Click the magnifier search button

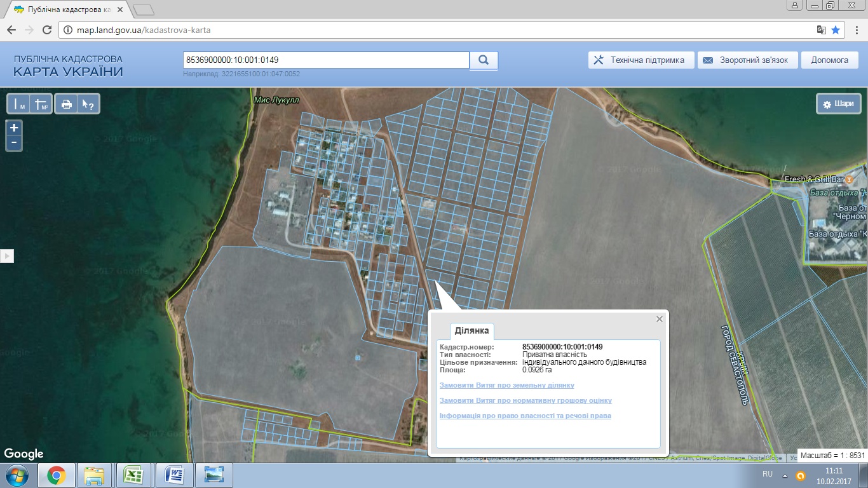pos(484,60)
